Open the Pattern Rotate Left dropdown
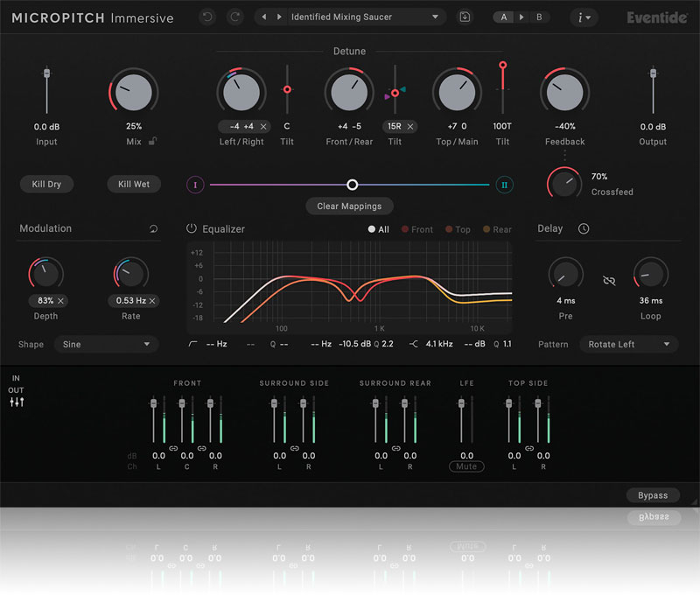Viewport: 700px width, 595px height. click(x=629, y=345)
